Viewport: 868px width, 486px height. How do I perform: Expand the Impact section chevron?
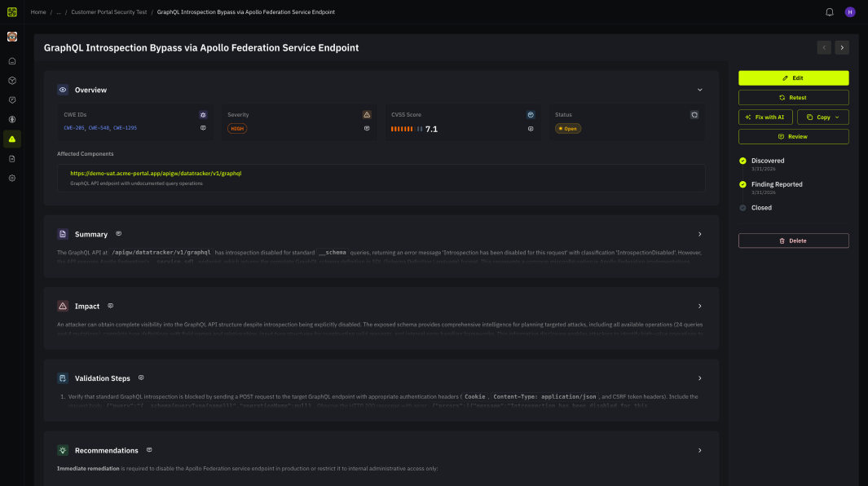coord(700,306)
